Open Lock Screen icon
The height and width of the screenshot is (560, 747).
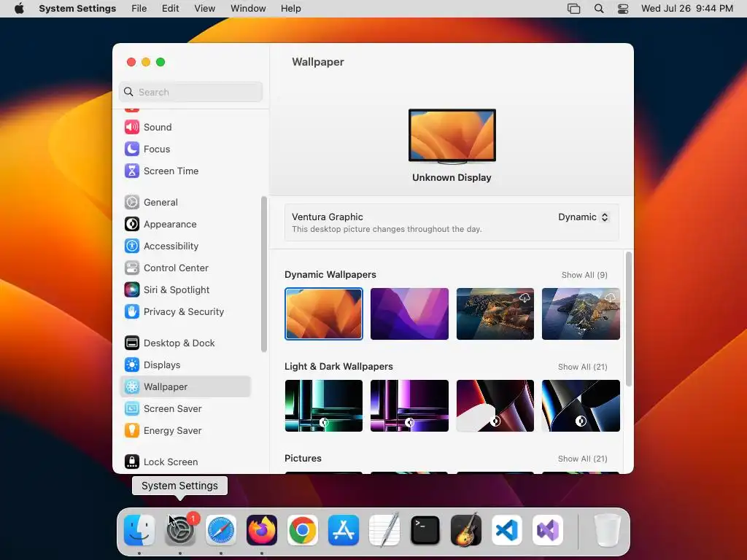coord(132,462)
